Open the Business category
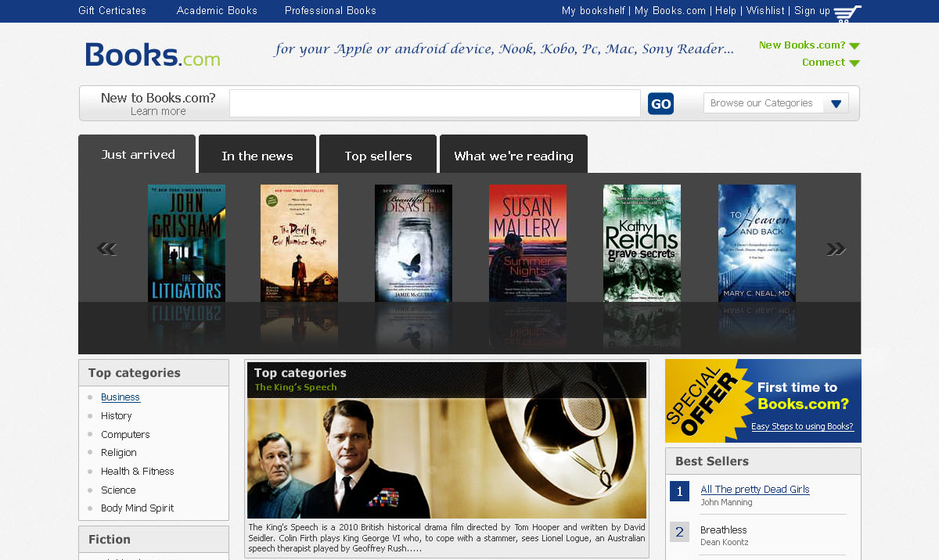Viewport: 939px width, 560px height. pos(121,397)
